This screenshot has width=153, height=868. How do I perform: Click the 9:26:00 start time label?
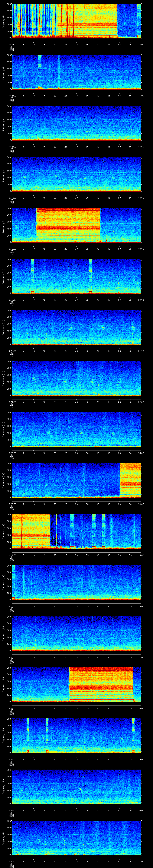(12, 657)
